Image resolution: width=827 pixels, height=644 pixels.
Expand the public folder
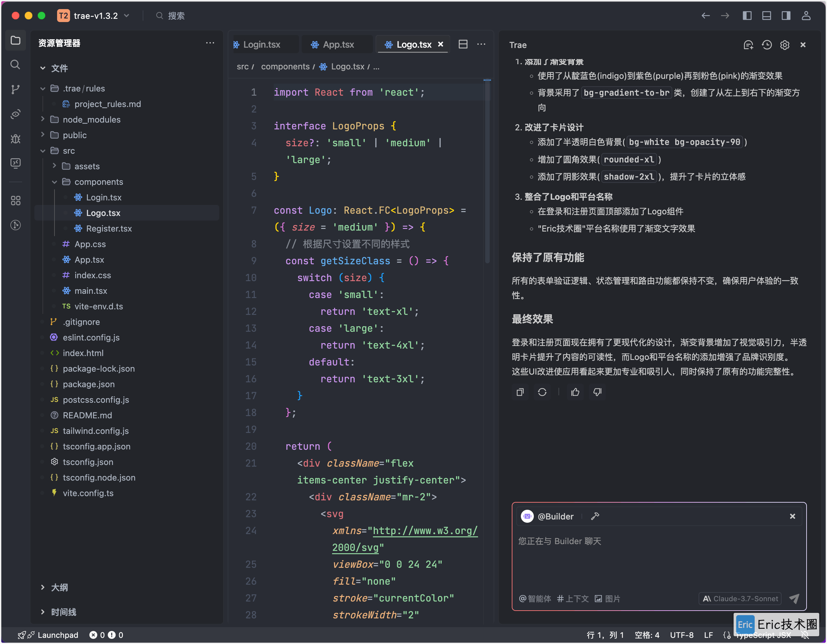[43, 135]
